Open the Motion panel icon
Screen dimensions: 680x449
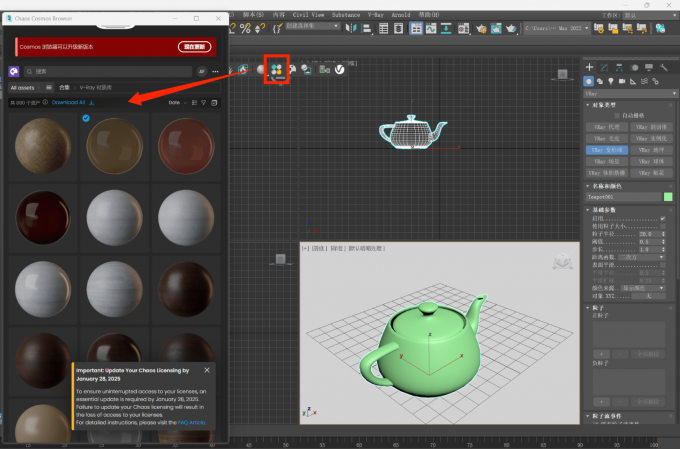[x=634, y=67]
